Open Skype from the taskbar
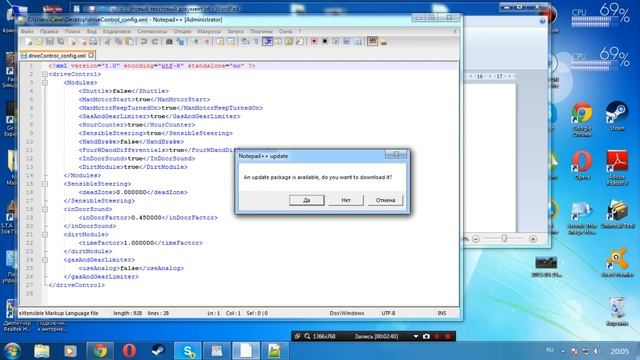640x360 pixels. click(x=188, y=351)
